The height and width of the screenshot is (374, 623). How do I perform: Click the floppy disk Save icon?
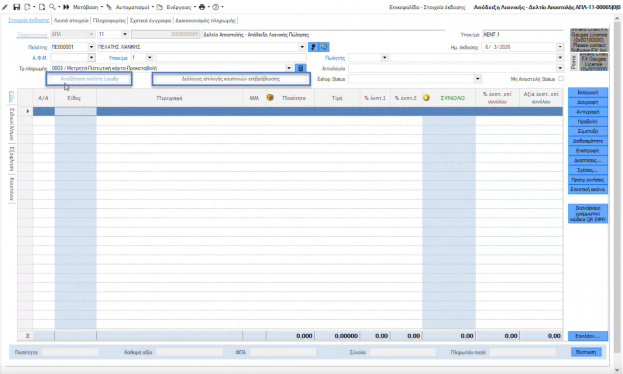[x=17, y=7]
